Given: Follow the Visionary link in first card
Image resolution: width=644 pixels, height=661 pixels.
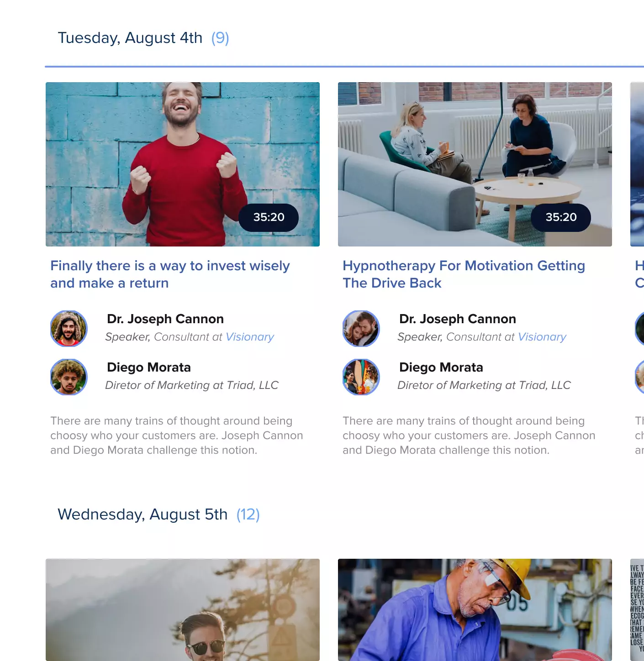Looking at the screenshot, I should (250, 337).
